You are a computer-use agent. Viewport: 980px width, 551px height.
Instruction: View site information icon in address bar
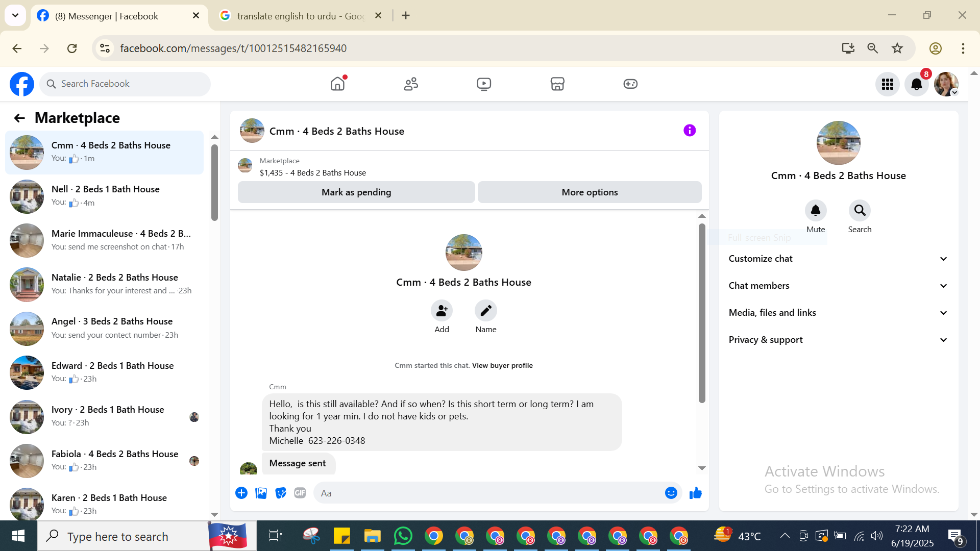[x=105, y=48]
